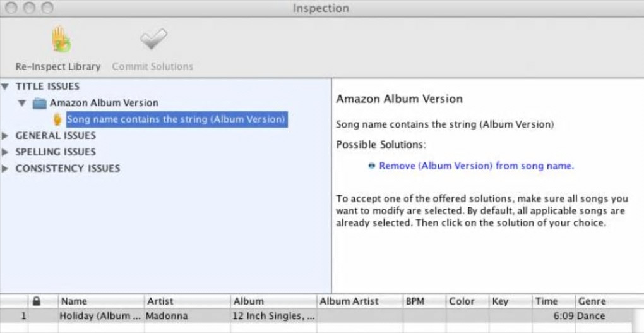Click the bullet icon next to Remove solution
This screenshot has width=644, height=333.
coord(371,166)
